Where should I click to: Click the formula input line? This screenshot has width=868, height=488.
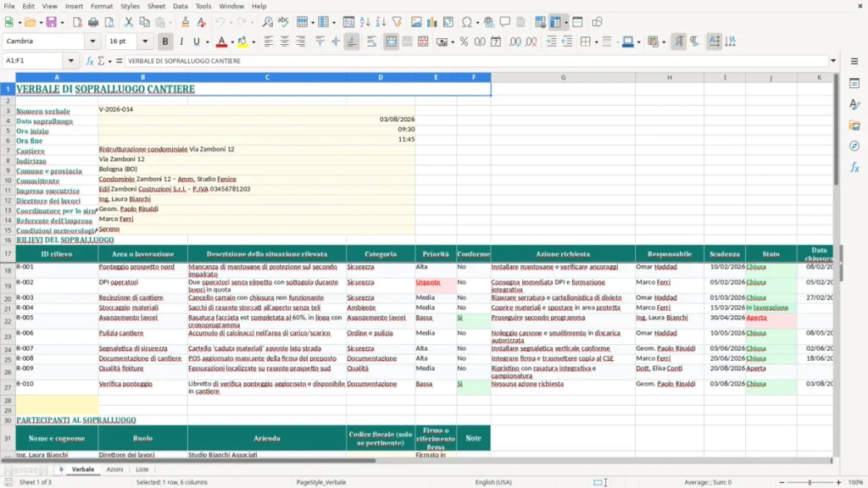pos(476,61)
